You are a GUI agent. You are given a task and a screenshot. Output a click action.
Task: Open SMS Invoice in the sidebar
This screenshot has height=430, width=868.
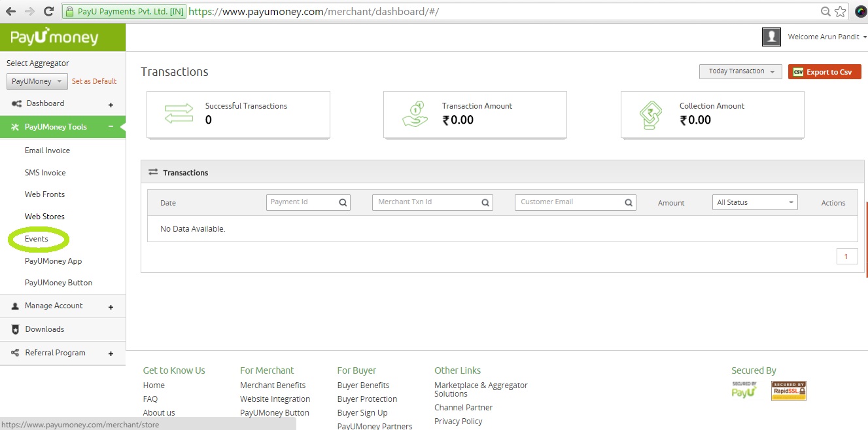coord(45,173)
